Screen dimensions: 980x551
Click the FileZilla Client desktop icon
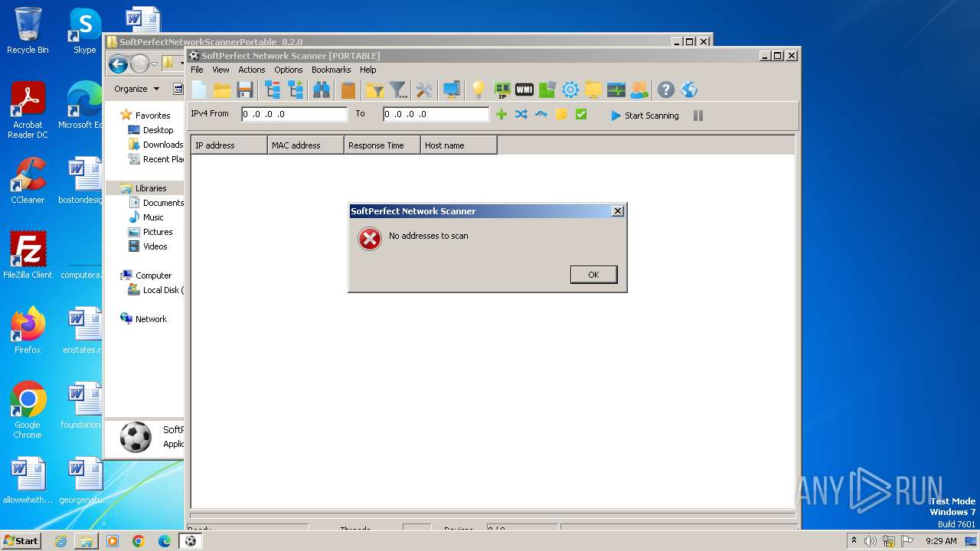(28, 255)
